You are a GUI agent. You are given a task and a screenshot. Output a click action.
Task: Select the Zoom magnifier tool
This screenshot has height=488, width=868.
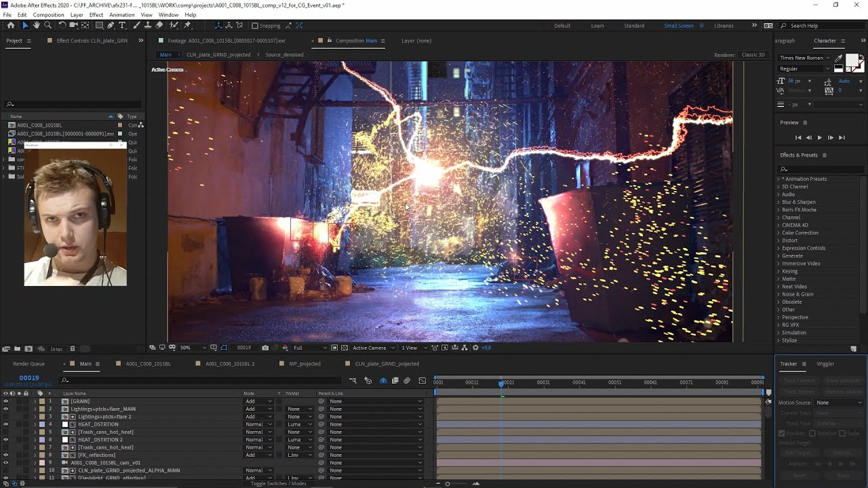point(47,25)
